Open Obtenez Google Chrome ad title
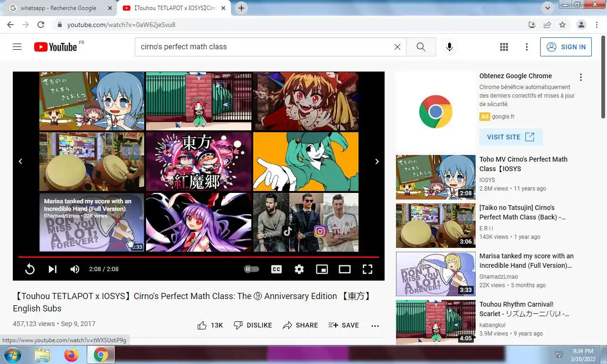 click(x=515, y=76)
